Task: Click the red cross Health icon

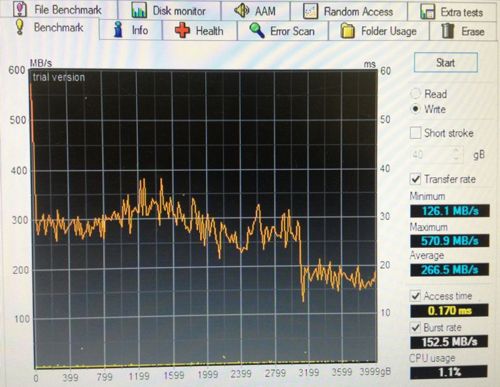Action: tap(182, 30)
